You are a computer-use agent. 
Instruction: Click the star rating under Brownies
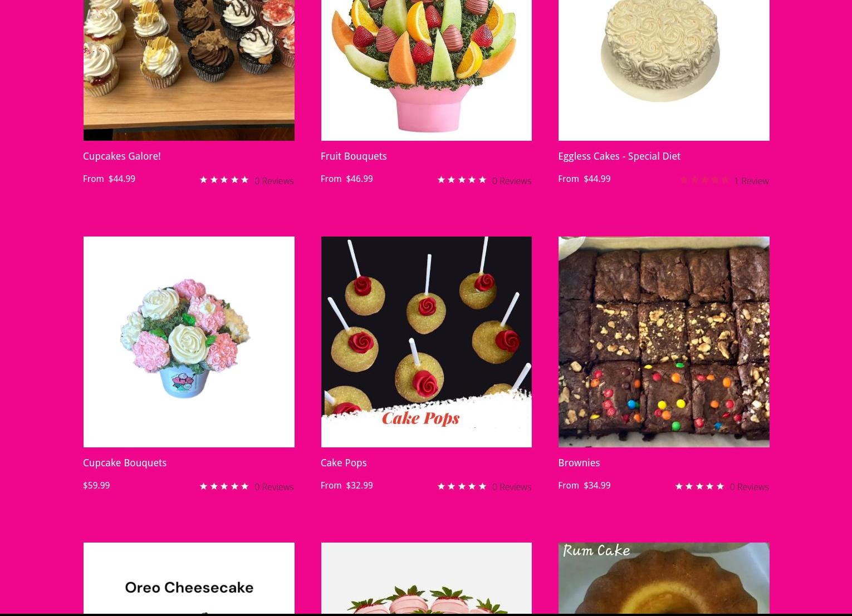[699, 486]
